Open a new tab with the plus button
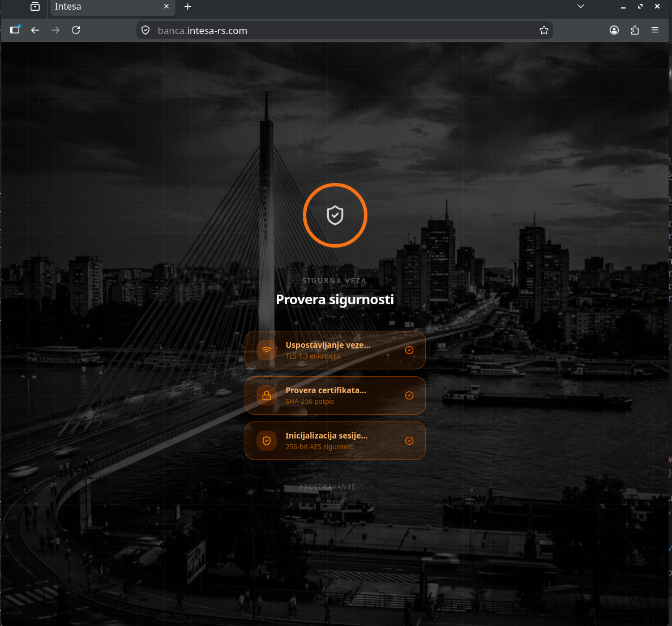672x626 pixels. pyautogui.click(x=188, y=6)
